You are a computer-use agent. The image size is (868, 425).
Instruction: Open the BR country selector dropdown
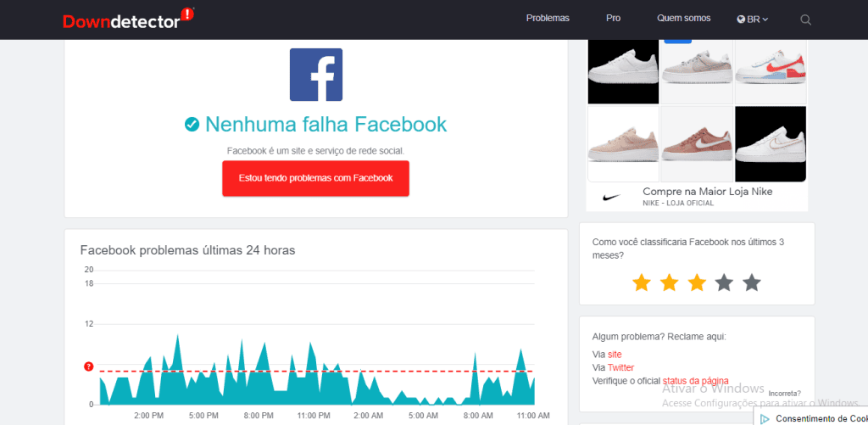[753, 19]
